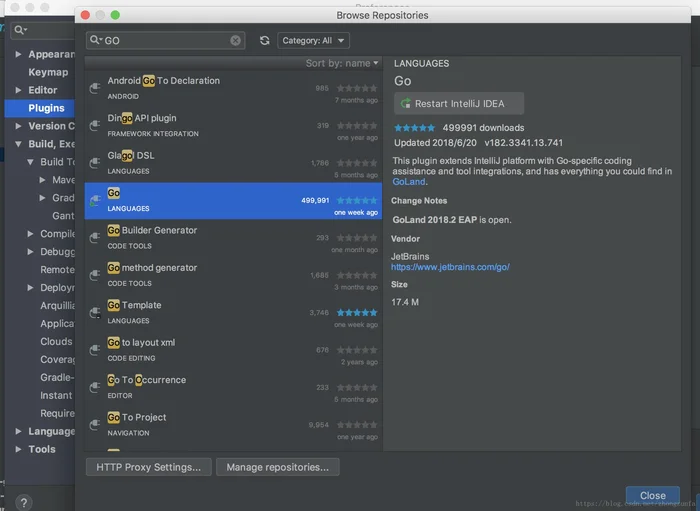Select Arquillian item in settings tree
Image resolution: width=700 pixels, height=511 pixels.
pyautogui.click(x=57, y=306)
